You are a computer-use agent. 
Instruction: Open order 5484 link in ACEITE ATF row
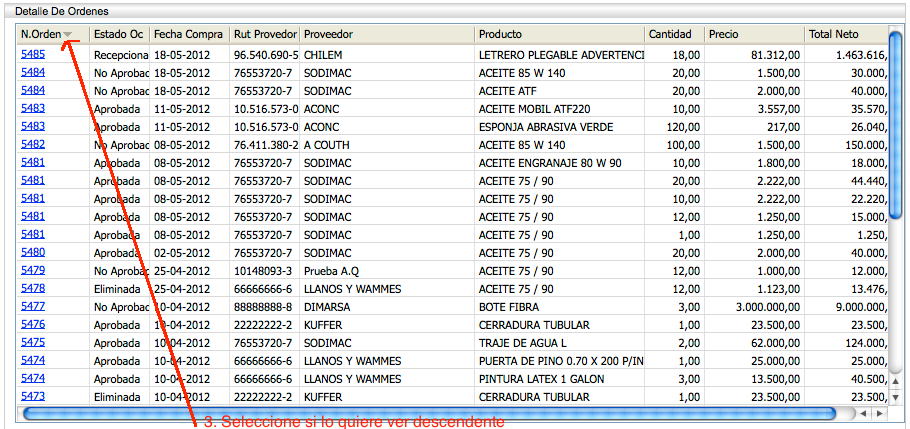pos(33,90)
